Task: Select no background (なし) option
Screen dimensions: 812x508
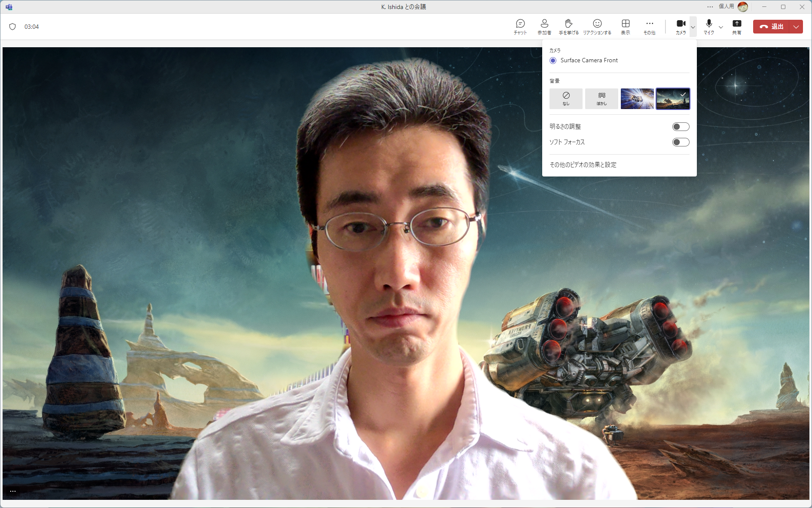Action: pos(566,99)
